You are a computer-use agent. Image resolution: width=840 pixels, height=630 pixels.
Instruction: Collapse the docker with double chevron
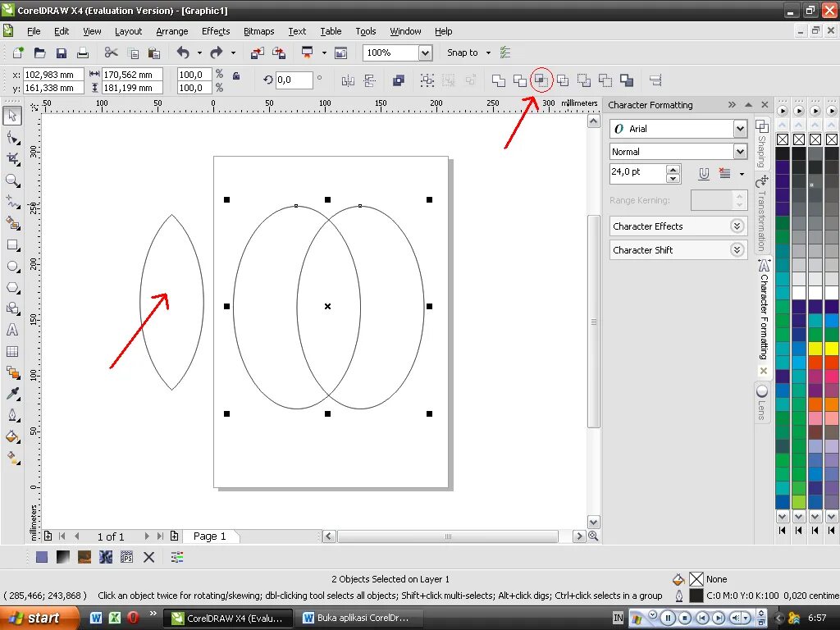(x=732, y=104)
